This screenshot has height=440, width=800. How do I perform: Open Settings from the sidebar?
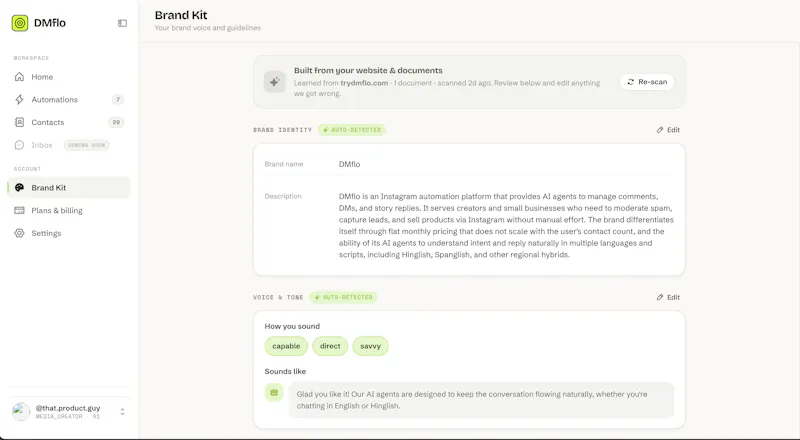(x=69, y=233)
